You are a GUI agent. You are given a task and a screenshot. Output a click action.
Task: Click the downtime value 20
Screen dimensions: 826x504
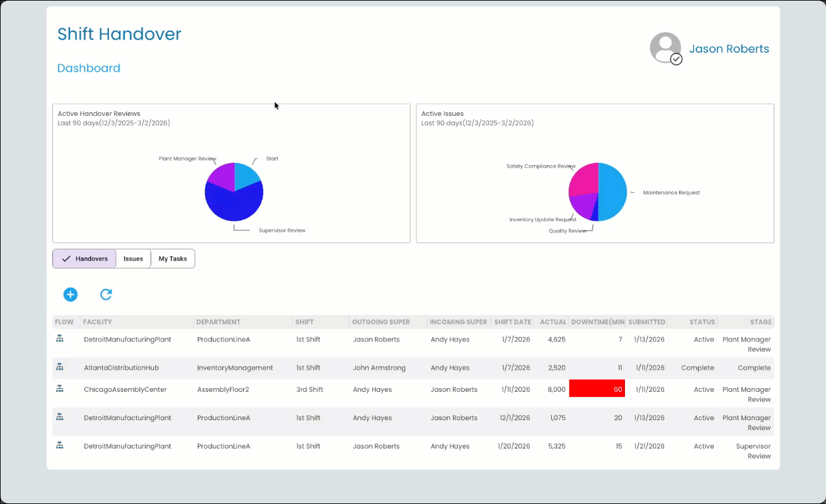[x=618, y=418]
